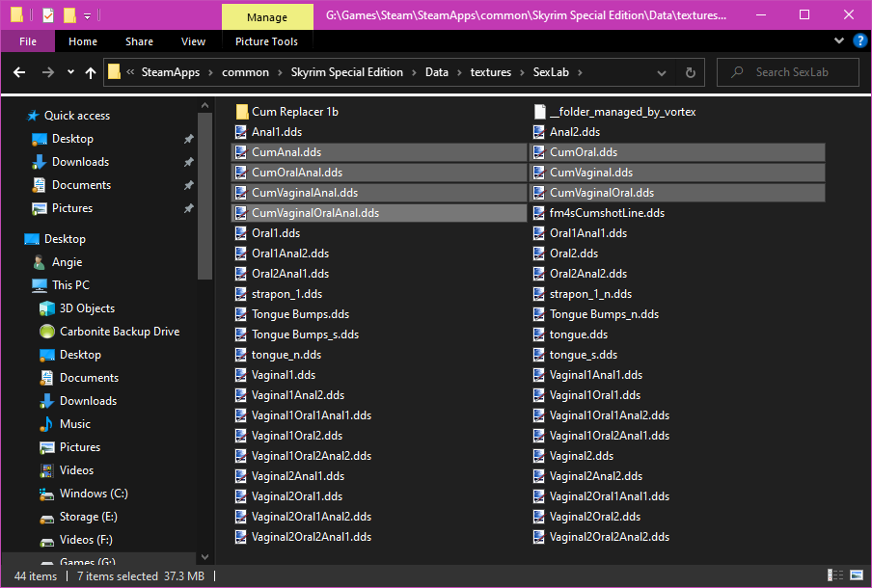Select the Oral2.dds file name
The image size is (872, 588).
pyautogui.click(x=574, y=254)
